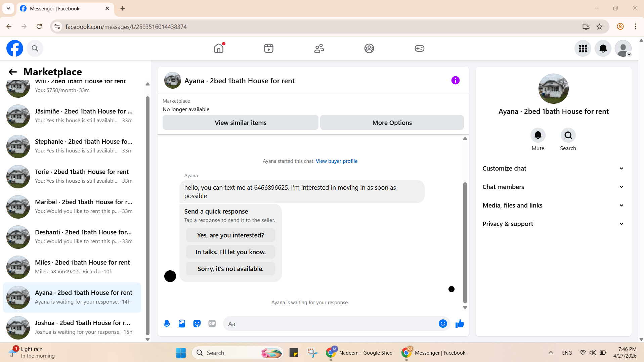Image resolution: width=644 pixels, height=362 pixels.
Task: Mute this chat with the bell icon
Action: (538, 135)
